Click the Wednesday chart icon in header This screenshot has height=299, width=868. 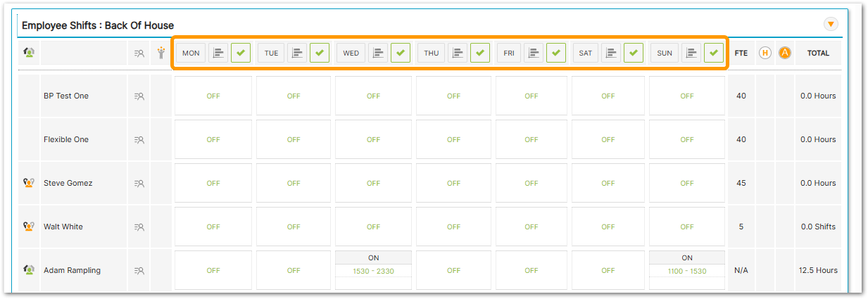click(x=379, y=53)
